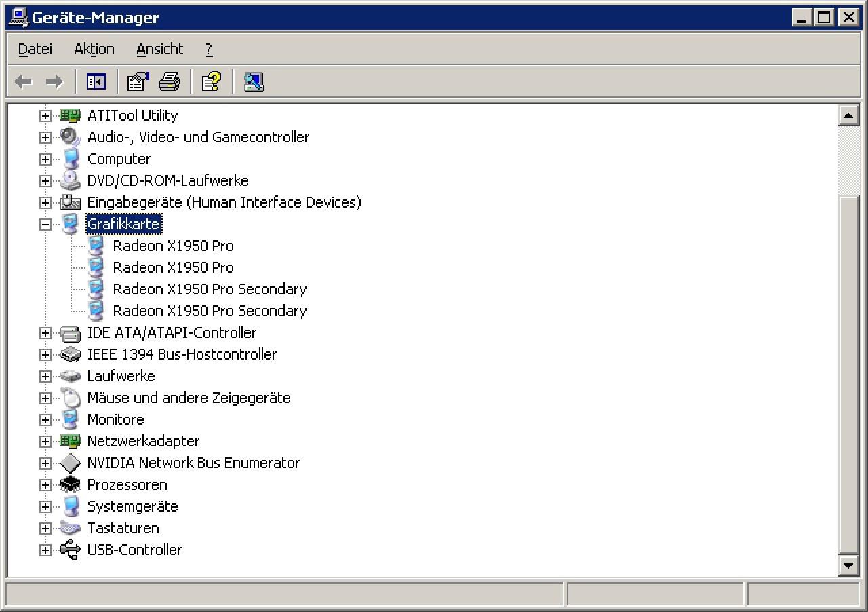Open Help from the toolbar icon

212,82
